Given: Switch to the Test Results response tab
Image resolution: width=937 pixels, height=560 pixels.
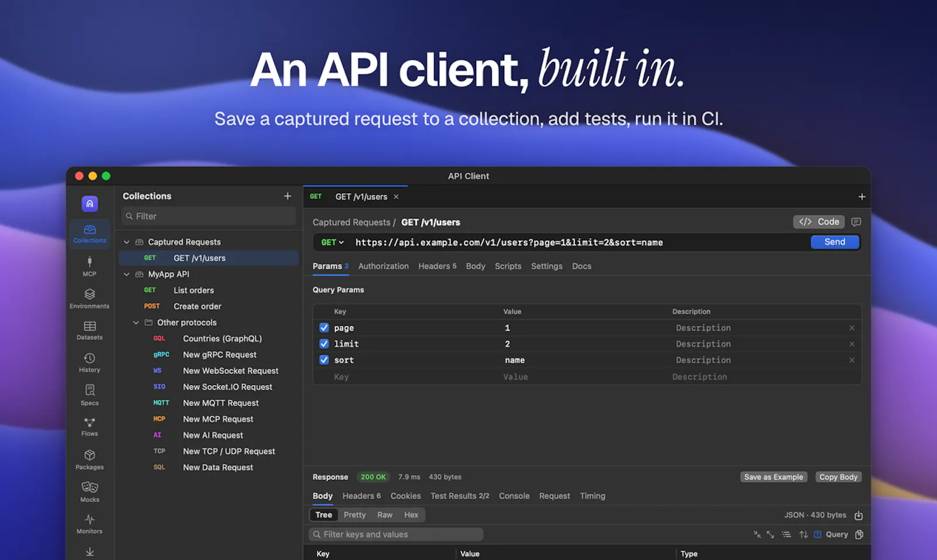Looking at the screenshot, I should (x=460, y=496).
